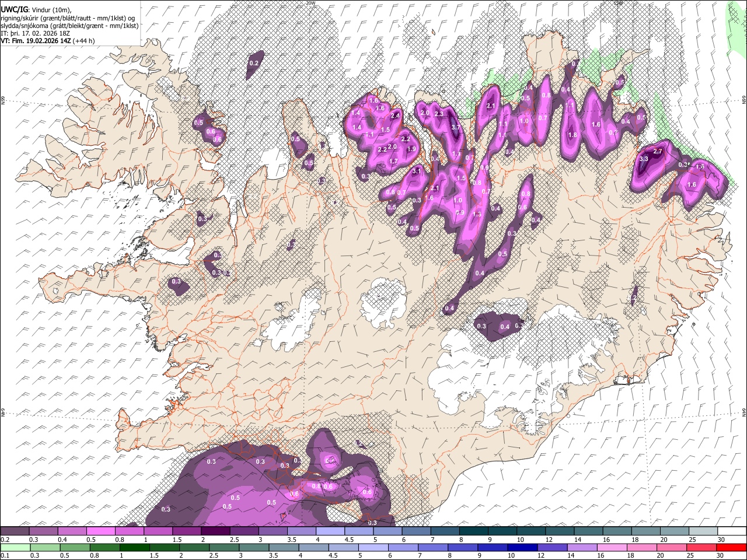Click the 1.8 precipitation value on map

573,135
